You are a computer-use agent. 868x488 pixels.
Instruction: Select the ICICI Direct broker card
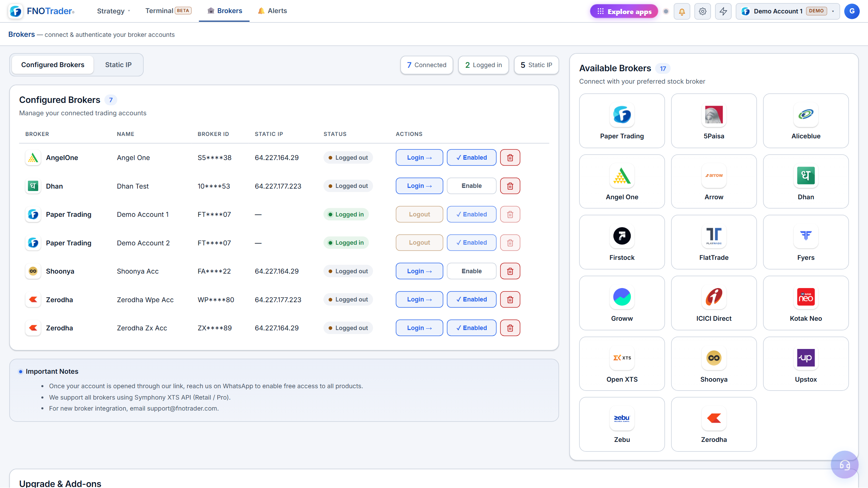coord(714,303)
